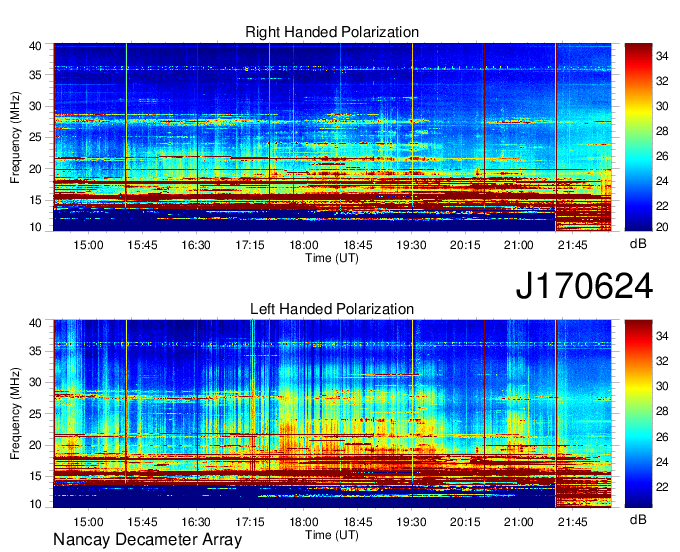This screenshot has width=680, height=552.
Task: Click the right-handed polarization spectrogram
Action: (x=332, y=137)
